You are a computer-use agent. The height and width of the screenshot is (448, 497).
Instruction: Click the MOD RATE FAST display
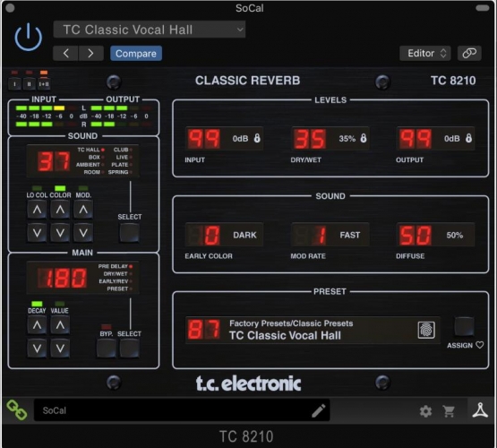click(330, 235)
